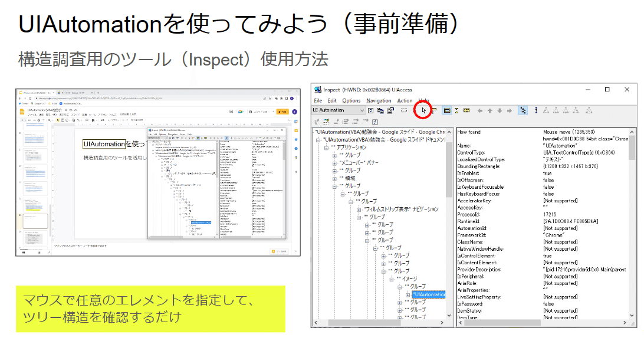Image resolution: width=644 pixels, height=341 pixels.
Task: Click the RuntimeId property label
Action: pyautogui.click(x=469, y=221)
